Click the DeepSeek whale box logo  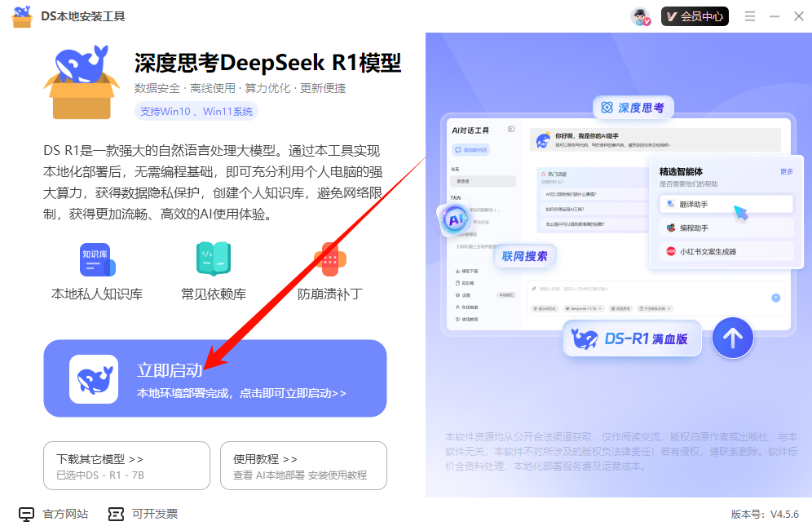pos(82,82)
